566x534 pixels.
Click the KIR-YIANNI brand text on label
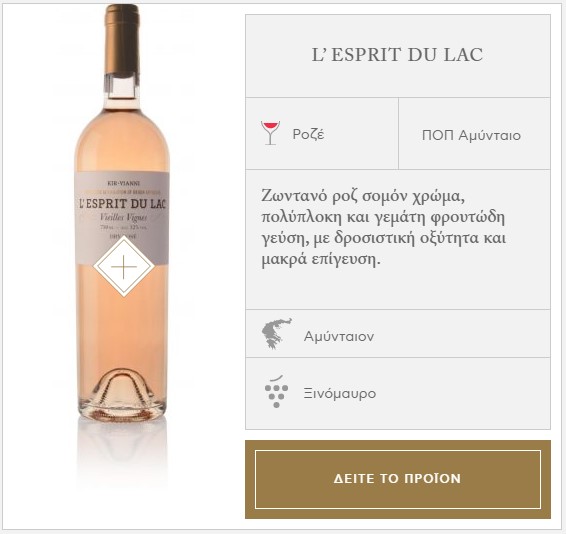tap(124, 183)
